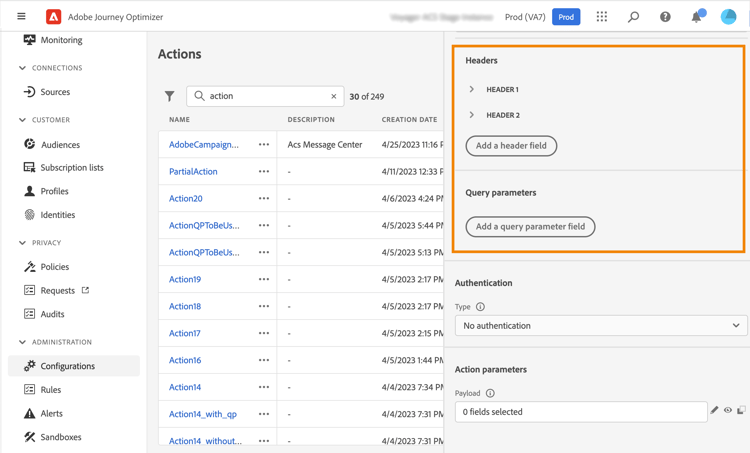Image resolution: width=750 pixels, height=453 pixels.
Task: Open more options for Action20 row
Action: (x=264, y=199)
